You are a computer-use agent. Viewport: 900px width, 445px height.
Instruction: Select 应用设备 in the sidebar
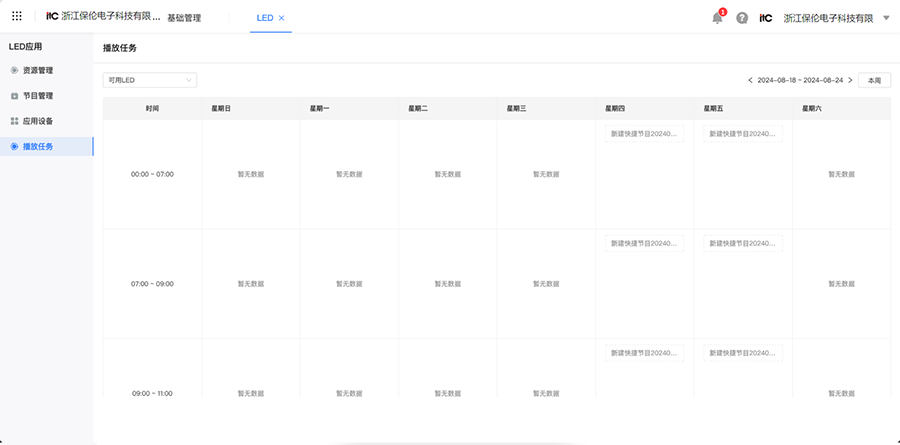[x=46, y=121]
